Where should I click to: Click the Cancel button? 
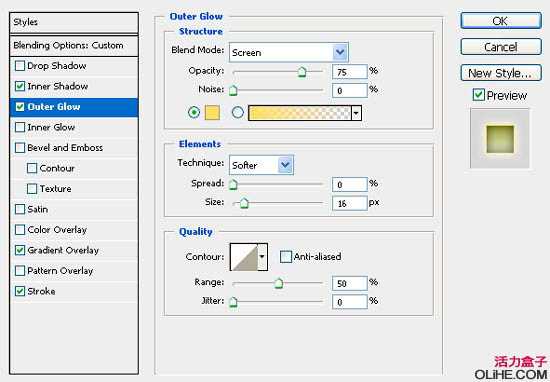tap(501, 47)
